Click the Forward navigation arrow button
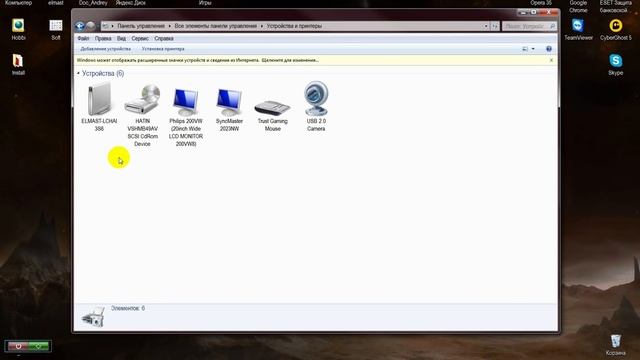Image resolution: width=640 pixels, height=360 pixels. point(91,26)
